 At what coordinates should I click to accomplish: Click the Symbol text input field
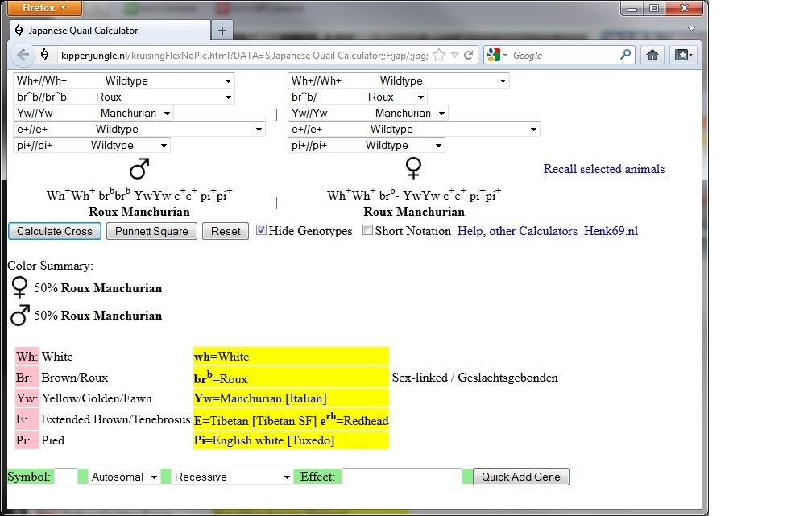(66, 477)
